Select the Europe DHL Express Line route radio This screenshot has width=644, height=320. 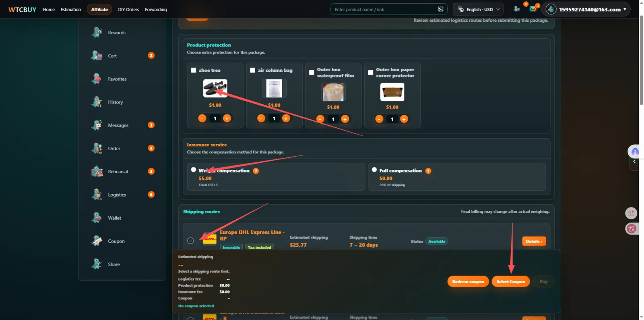pos(190,241)
